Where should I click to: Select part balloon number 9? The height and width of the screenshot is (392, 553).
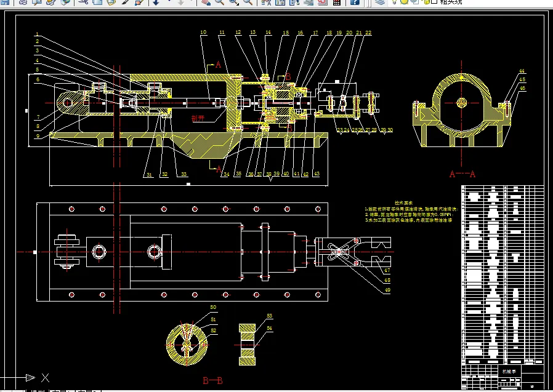[38, 135]
